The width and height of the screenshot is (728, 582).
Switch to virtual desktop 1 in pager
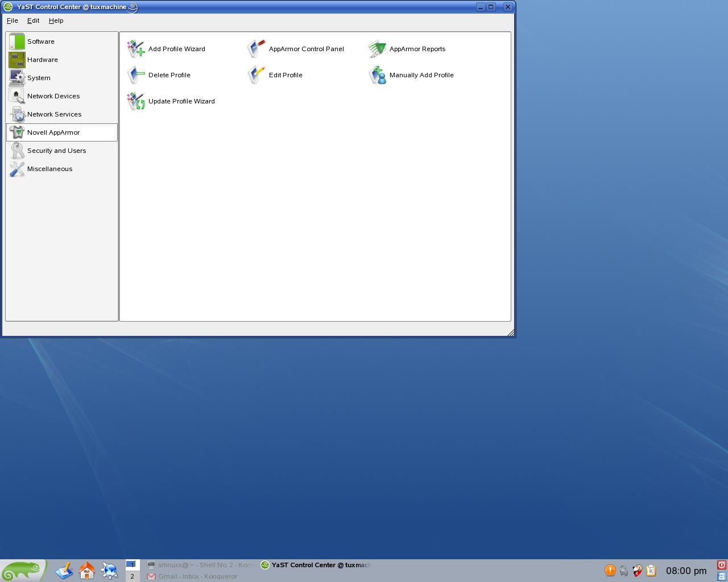133,565
